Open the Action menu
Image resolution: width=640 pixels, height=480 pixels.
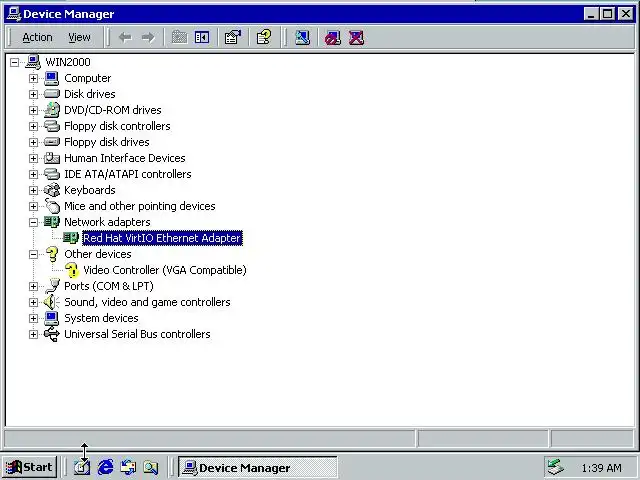point(37,38)
